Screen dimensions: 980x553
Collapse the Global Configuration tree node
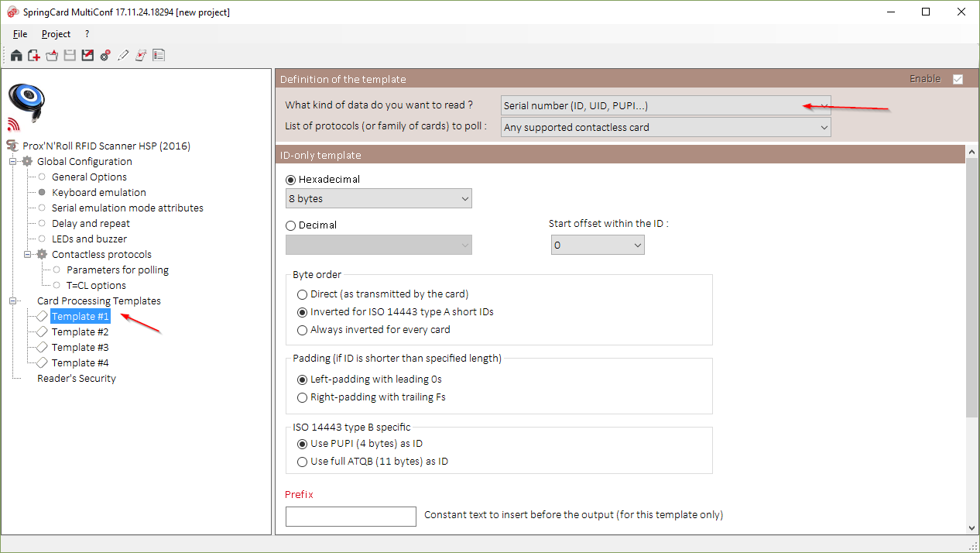pos(12,161)
